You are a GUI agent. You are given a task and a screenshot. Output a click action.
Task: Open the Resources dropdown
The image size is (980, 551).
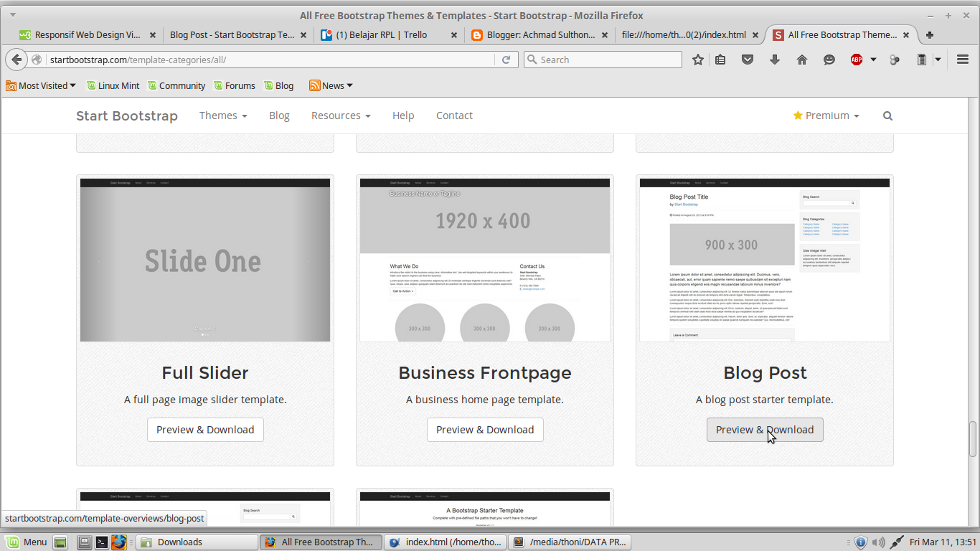(341, 116)
